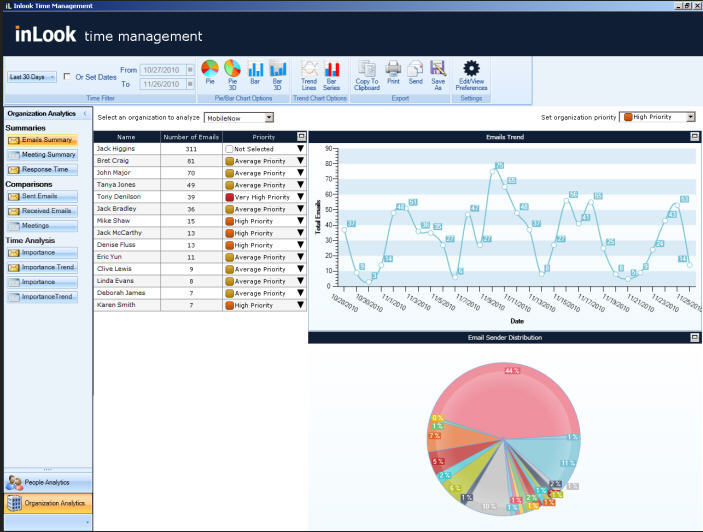This screenshot has height=532, width=703.
Task: Sort table by Name column header
Action: (x=126, y=137)
